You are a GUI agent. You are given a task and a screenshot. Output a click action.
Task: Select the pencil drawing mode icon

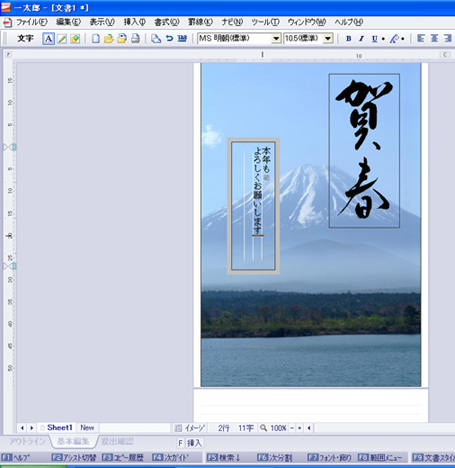click(62, 39)
